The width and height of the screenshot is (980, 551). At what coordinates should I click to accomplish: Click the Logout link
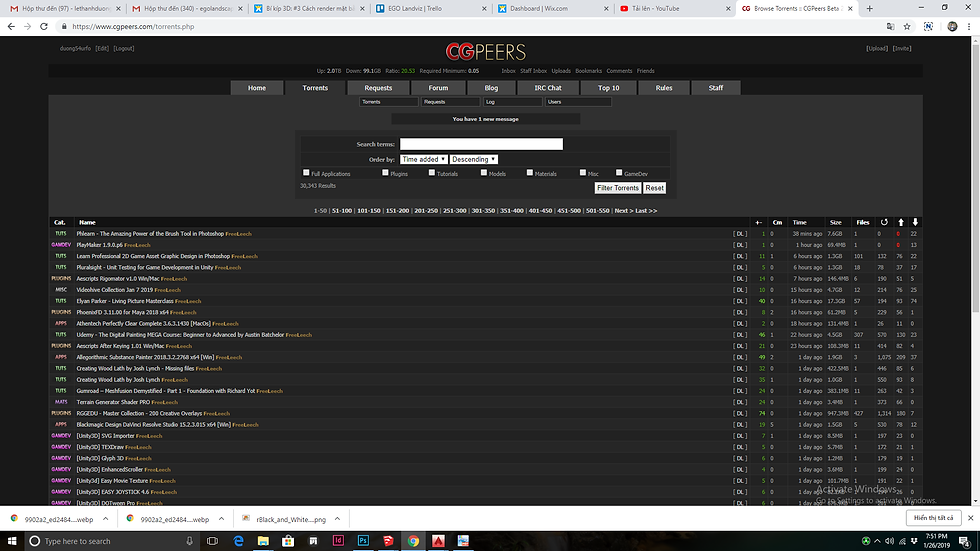(x=124, y=48)
